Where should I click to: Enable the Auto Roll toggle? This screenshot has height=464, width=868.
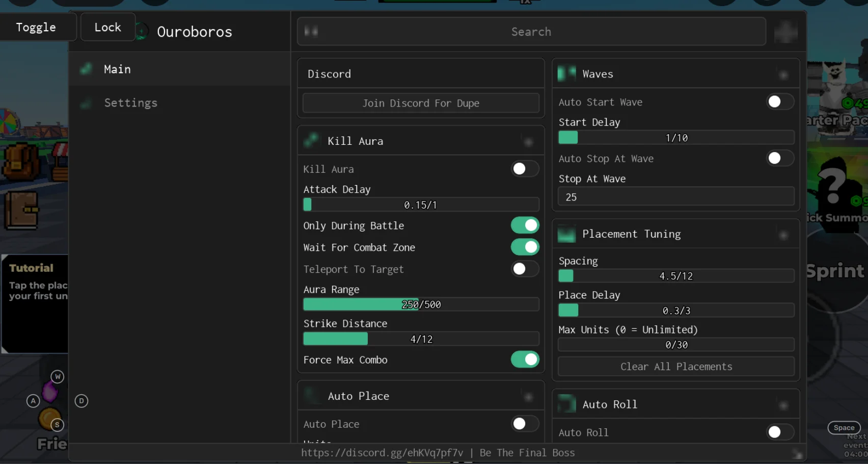point(780,432)
